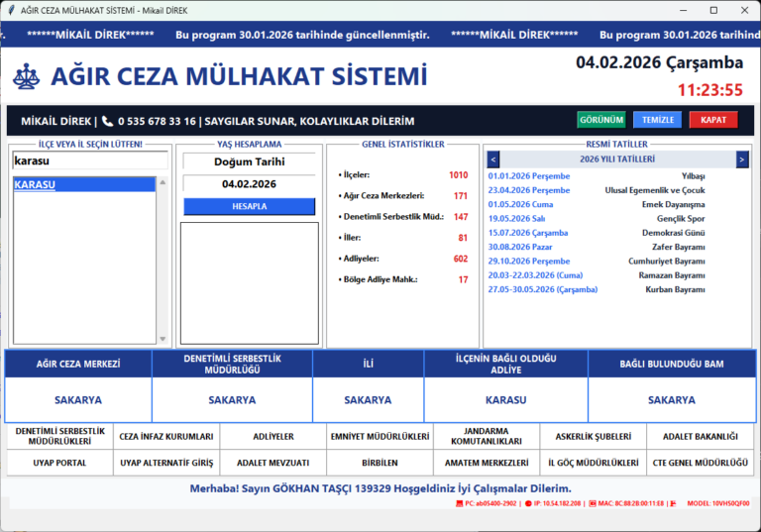The image size is (761, 532).
Task: Click the welcome message for GÖKHAN TAŞÇI
Action: point(380,488)
